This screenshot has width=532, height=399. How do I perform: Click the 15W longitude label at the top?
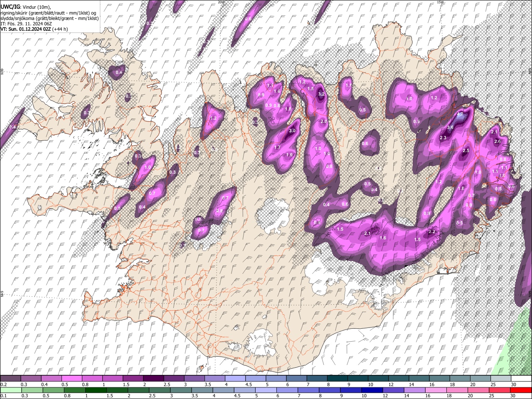(441, 2)
